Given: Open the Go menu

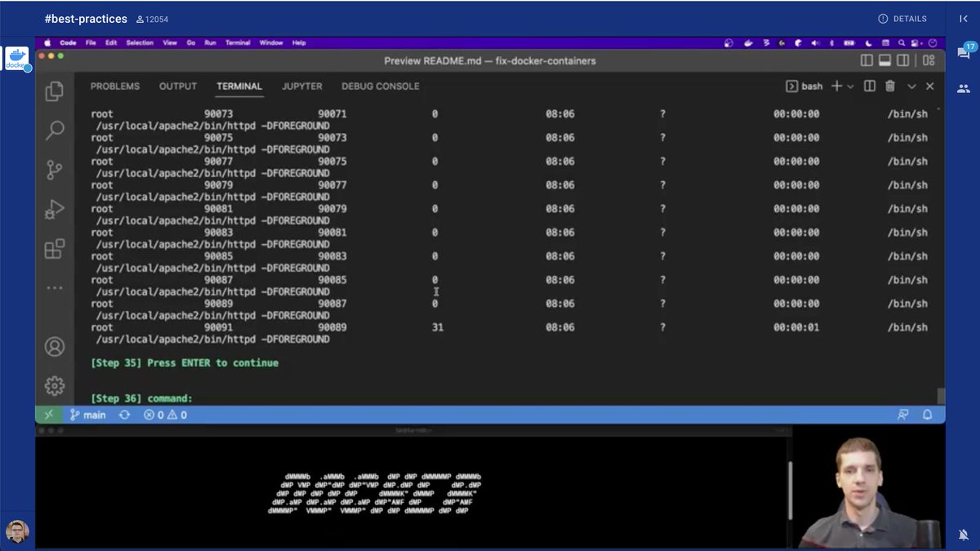Looking at the screenshot, I should [x=191, y=42].
